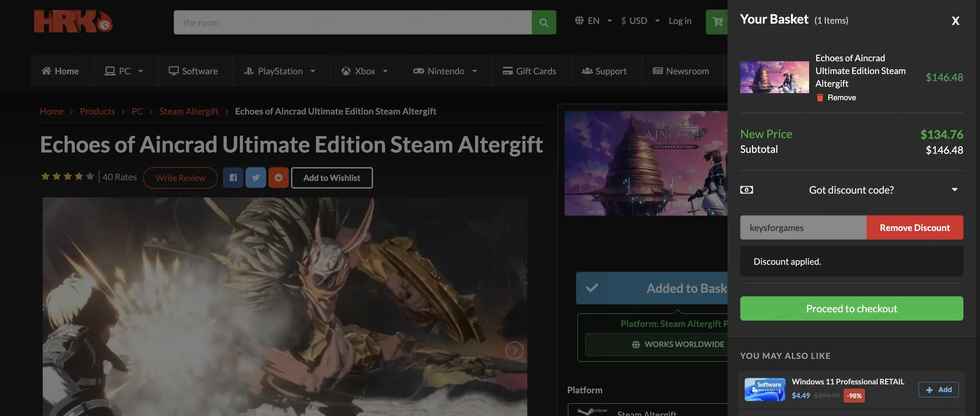Screen dimensions: 980x416
Task: Open the Gift Cards menu item
Action: (530, 71)
